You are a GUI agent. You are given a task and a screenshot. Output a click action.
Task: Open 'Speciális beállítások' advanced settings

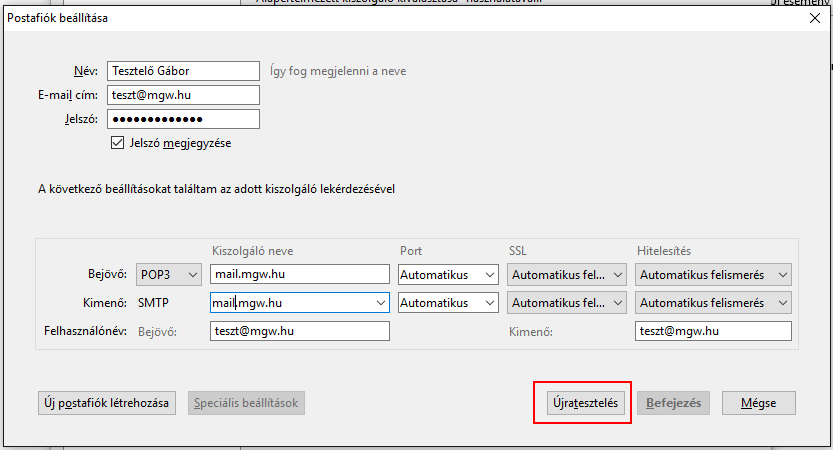pyautogui.click(x=245, y=403)
